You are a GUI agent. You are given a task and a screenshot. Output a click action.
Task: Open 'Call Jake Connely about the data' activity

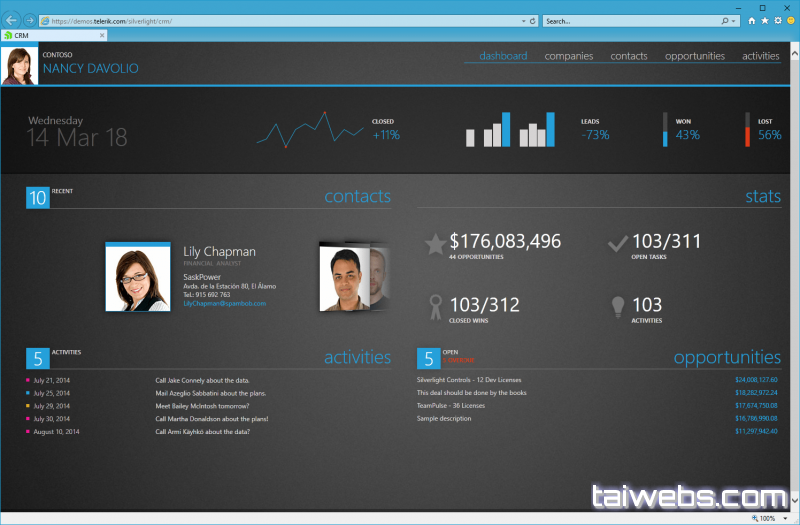(201, 380)
